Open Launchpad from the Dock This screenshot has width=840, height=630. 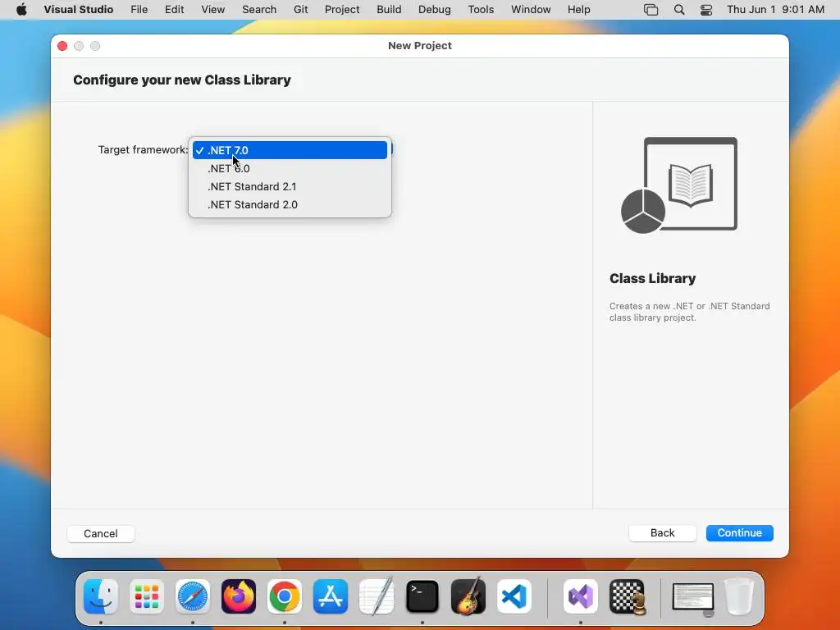coord(147,596)
